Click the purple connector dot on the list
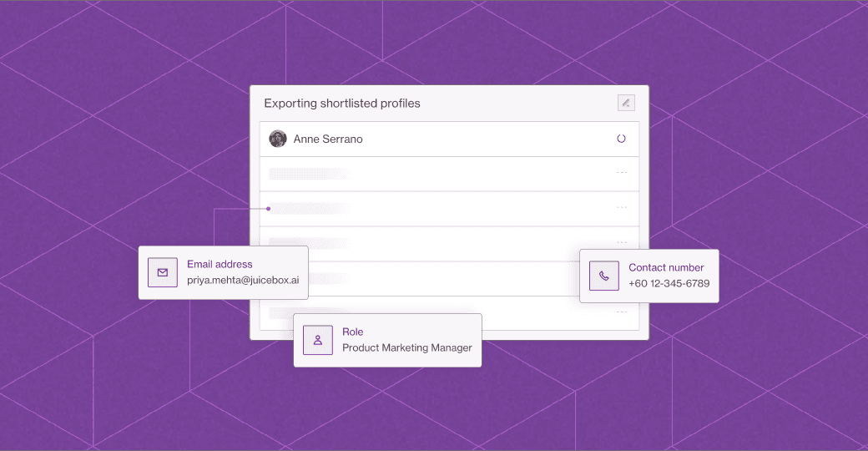The image size is (868, 451). click(x=268, y=209)
